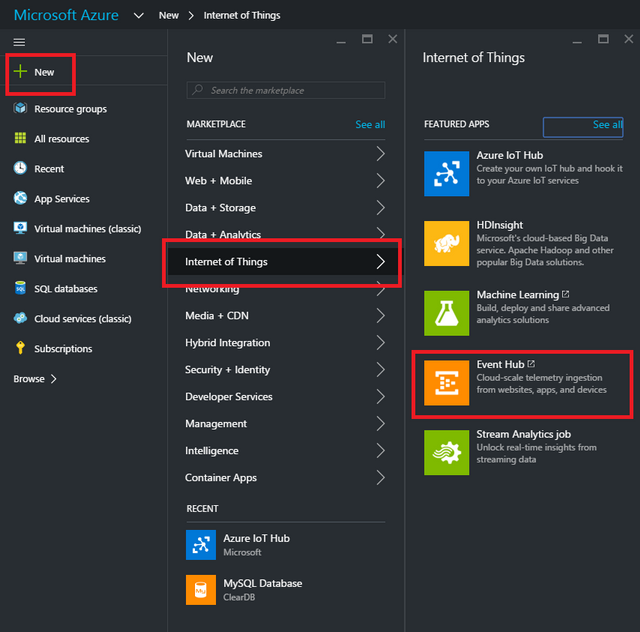Expand the Browse chevron in sidebar
The height and width of the screenshot is (632, 640).
pos(53,379)
